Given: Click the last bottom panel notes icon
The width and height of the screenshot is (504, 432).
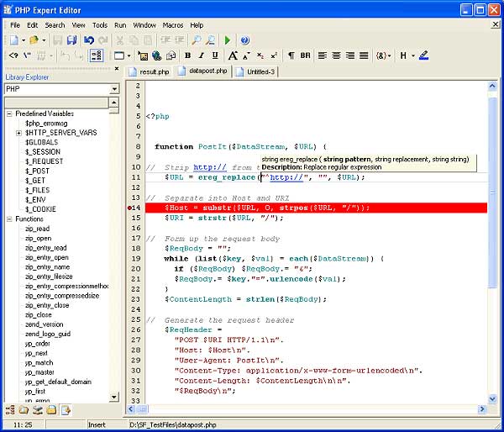Looking at the screenshot, I should pos(66,410).
